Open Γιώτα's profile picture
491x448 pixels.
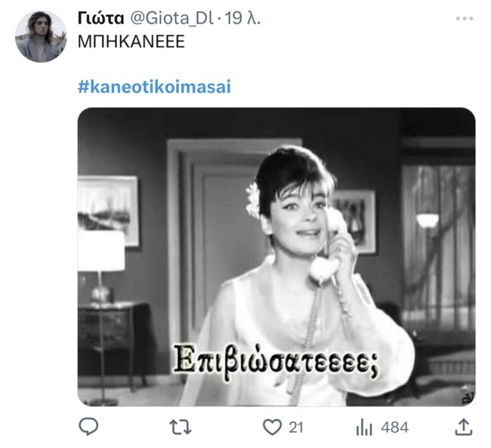pyautogui.click(x=41, y=36)
